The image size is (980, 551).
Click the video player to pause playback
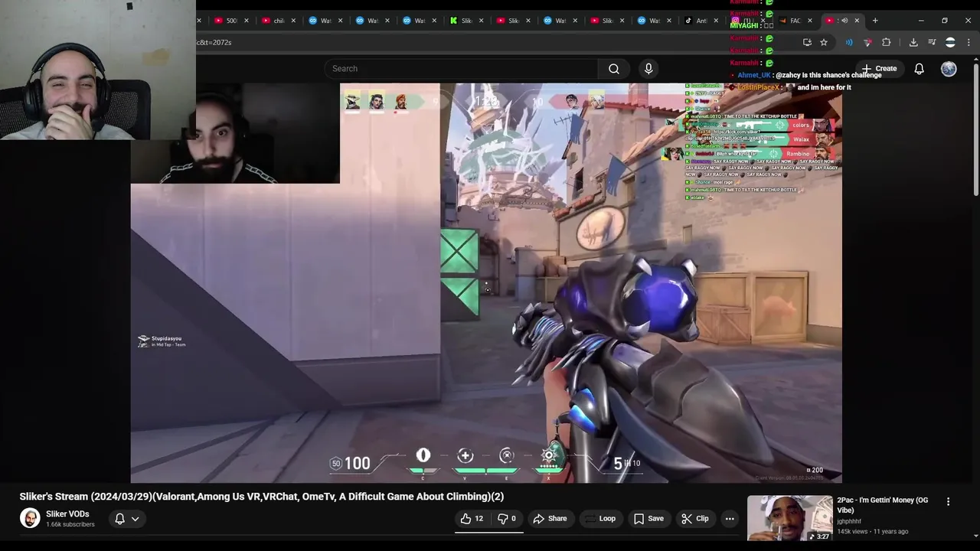[486, 283]
